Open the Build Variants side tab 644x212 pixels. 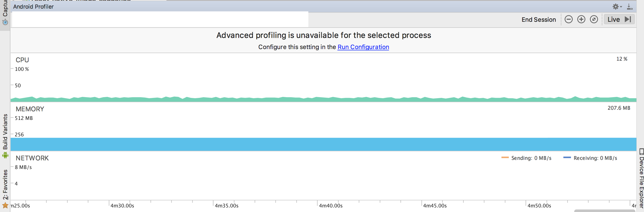point(5,132)
